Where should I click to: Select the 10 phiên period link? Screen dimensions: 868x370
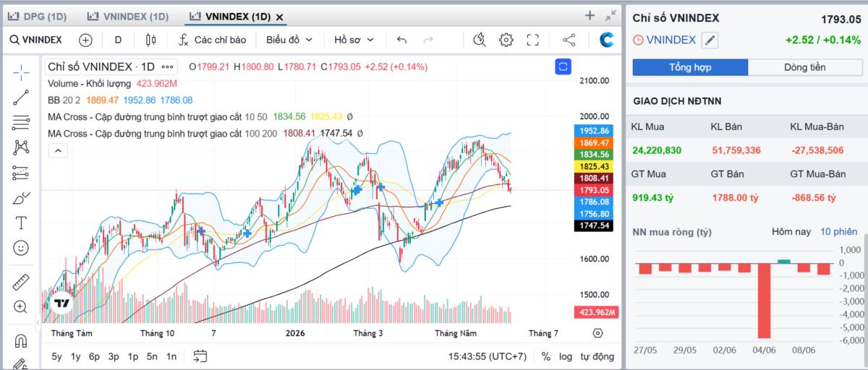(x=838, y=232)
